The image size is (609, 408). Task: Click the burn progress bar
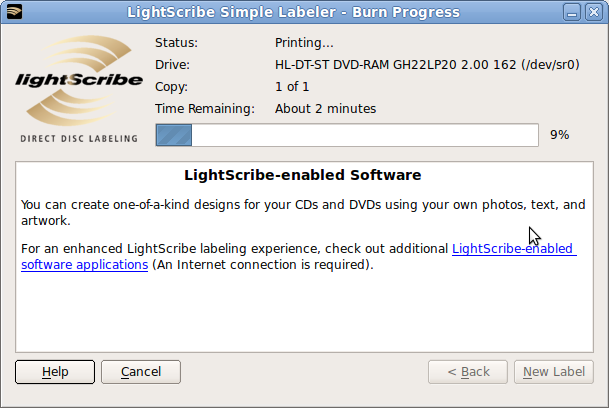[348, 135]
